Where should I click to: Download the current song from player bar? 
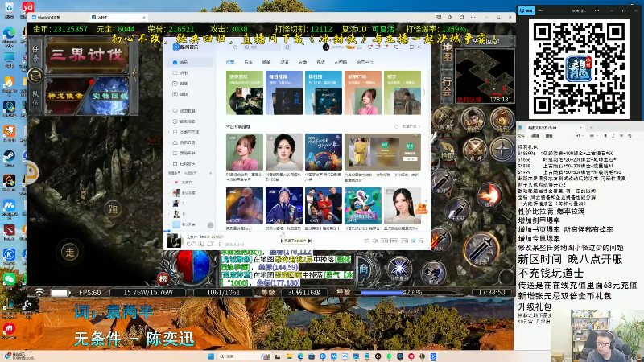click(x=201, y=244)
